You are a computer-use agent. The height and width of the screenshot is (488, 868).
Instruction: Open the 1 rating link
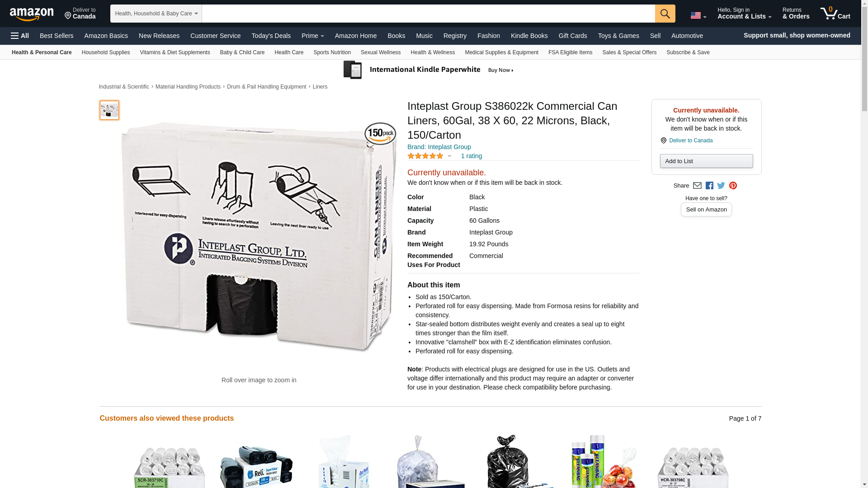click(x=472, y=156)
